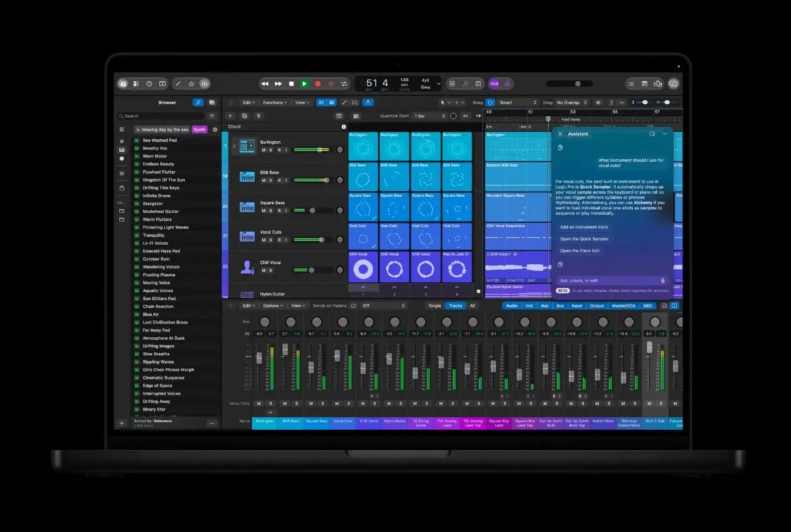Image resolution: width=791 pixels, height=532 pixels.
Task: Toggle Smart Controls dial icon
Action: point(191,84)
